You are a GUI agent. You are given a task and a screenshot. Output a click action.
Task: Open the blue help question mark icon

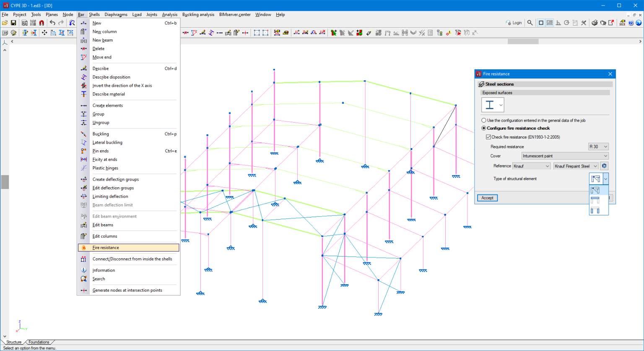click(x=631, y=23)
